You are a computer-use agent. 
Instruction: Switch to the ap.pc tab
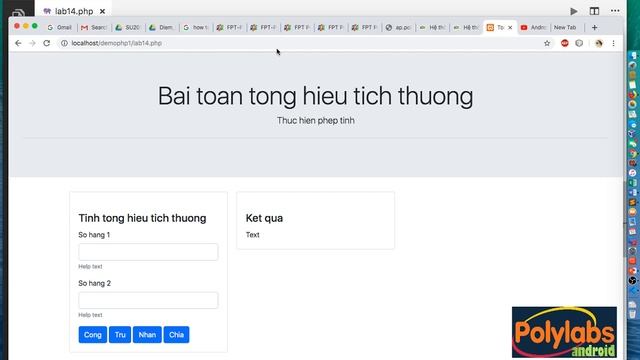click(398, 27)
